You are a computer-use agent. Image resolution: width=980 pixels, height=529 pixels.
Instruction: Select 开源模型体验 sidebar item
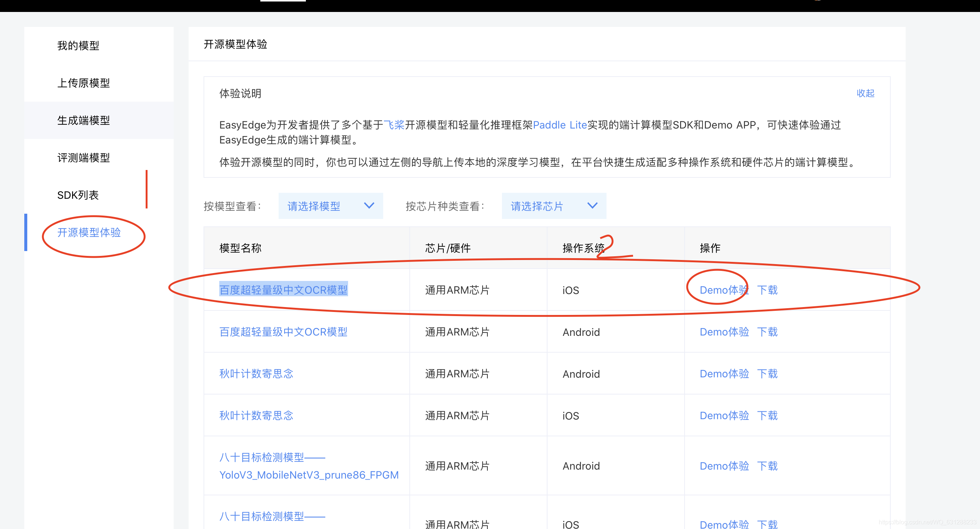(89, 232)
